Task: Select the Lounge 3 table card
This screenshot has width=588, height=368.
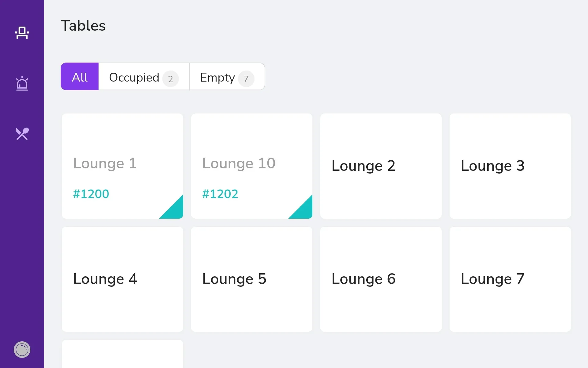Action: 510,166
